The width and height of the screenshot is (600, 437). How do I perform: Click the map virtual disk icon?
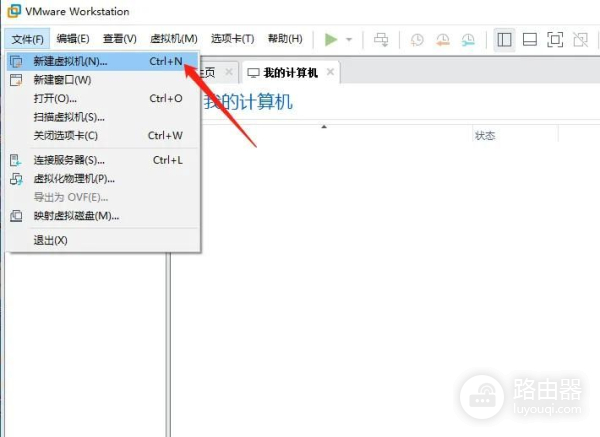[16, 216]
